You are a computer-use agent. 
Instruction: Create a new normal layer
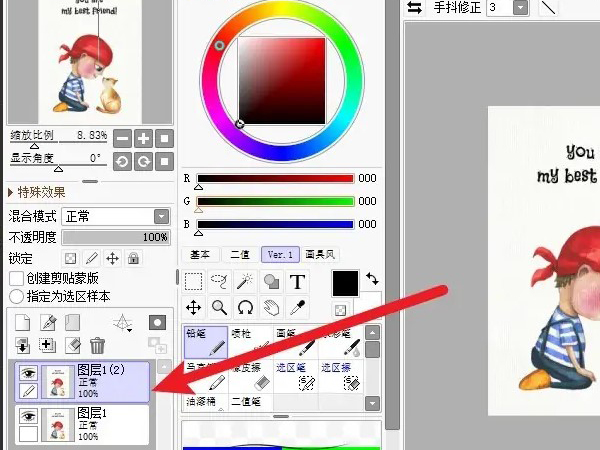pyautogui.click(x=23, y=322)
